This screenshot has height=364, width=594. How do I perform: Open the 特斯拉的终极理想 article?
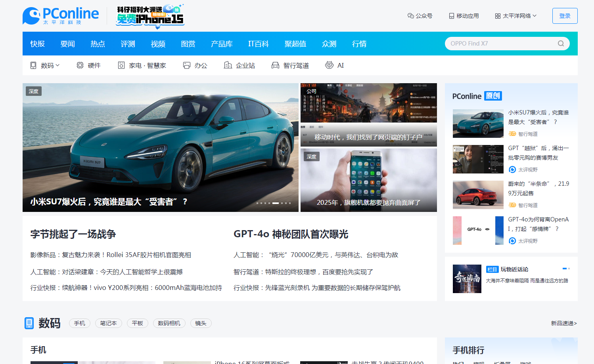click(x=303, y=272)
